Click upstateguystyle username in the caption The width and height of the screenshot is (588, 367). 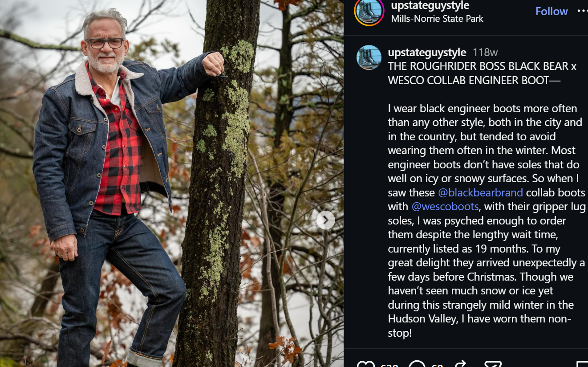point(427,52)
